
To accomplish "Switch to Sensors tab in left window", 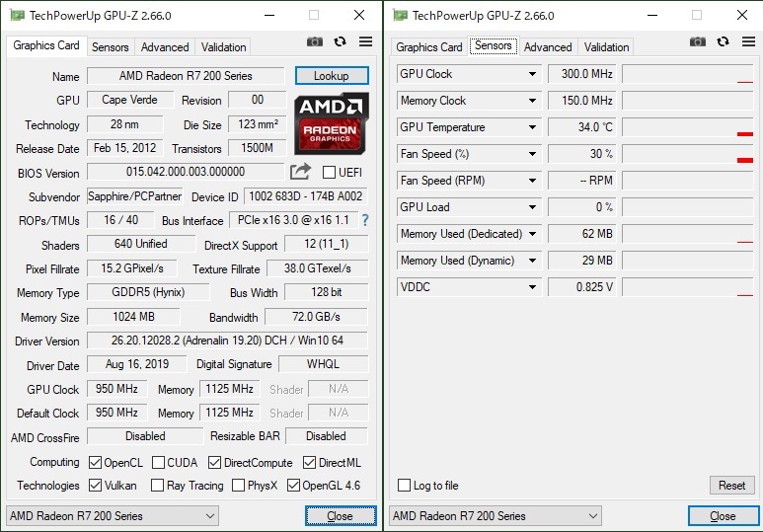I will point(111,47).
